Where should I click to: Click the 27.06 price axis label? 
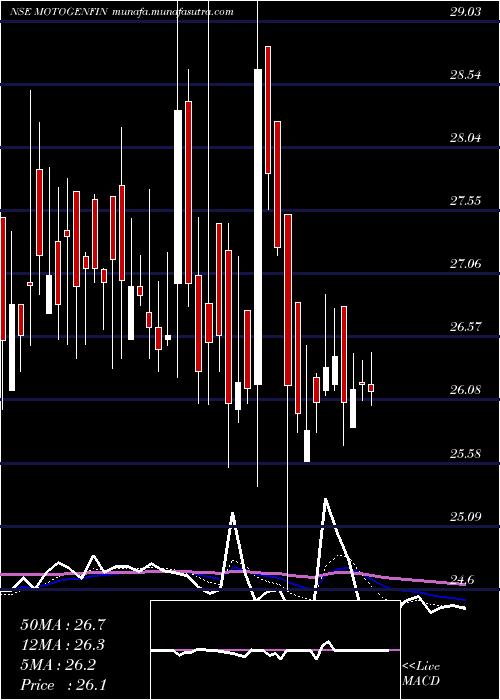coord(465,263)
